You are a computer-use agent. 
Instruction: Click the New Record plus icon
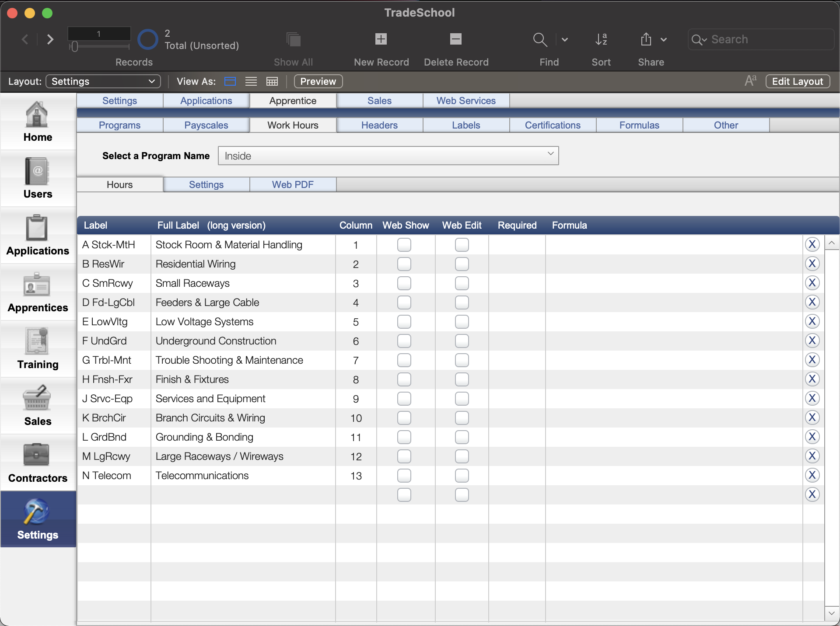[381, 39]
